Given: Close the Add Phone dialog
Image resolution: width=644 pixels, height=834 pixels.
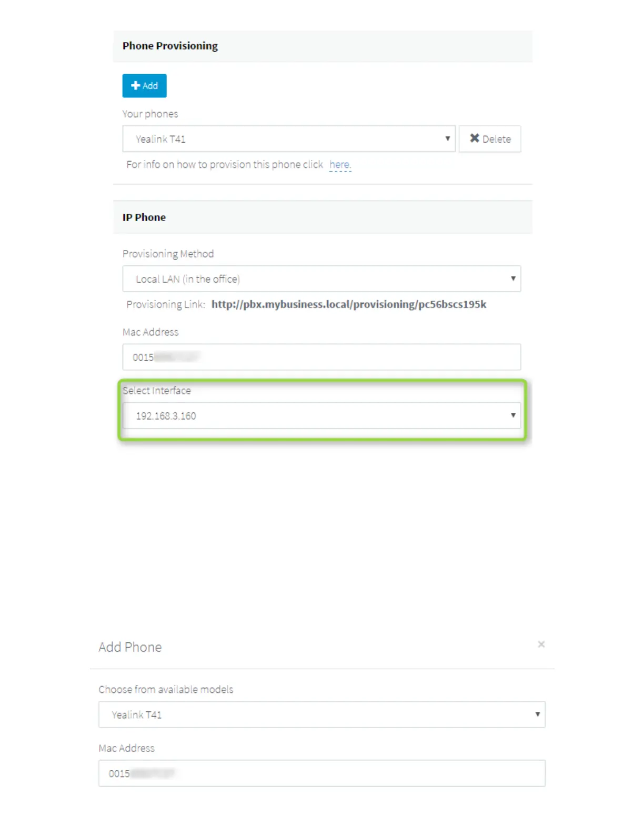Looking at the screenshot, I should click(x=541, y=644).
